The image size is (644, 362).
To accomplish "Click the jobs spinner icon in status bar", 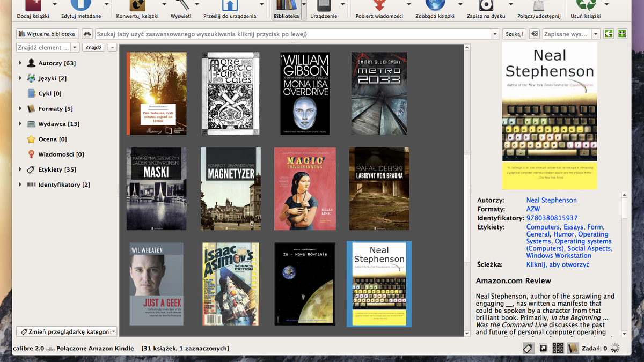I will pos(615,348).
